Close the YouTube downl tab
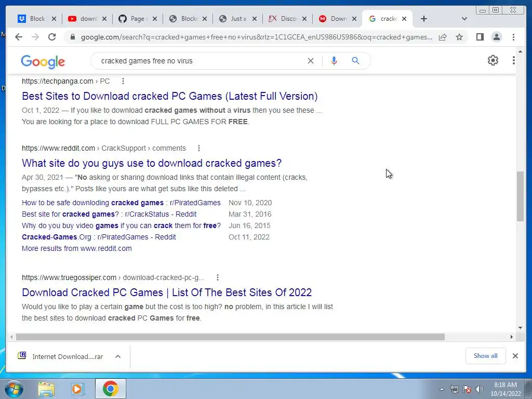 pyautogui.click(x=104, y=19)
